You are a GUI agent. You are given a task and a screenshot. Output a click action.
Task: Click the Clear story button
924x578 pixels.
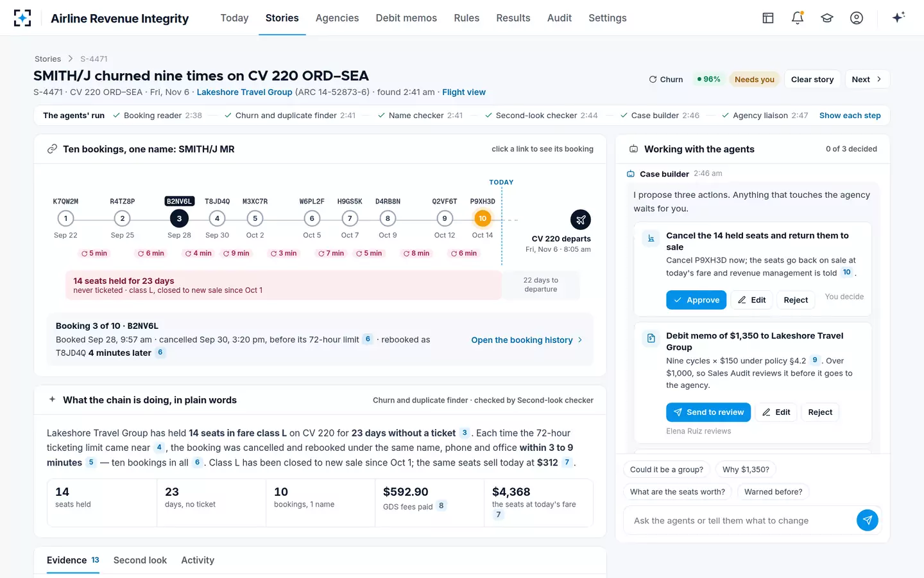pos(812,80)
